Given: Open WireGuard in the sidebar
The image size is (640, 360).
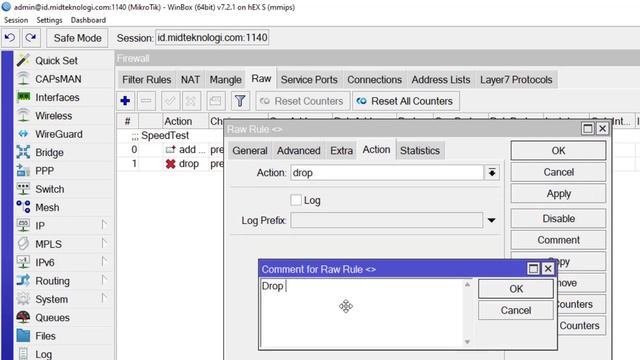Looking at the screenshot, I should [x=59, y=134].
